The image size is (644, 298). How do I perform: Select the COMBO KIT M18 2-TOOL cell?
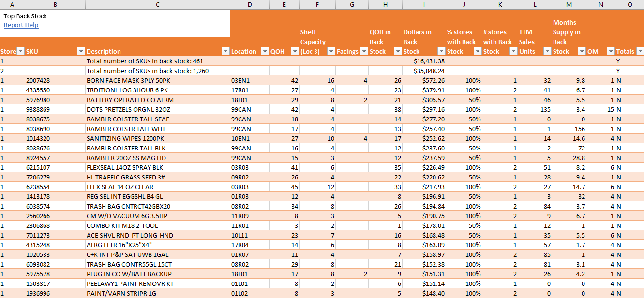158,225
